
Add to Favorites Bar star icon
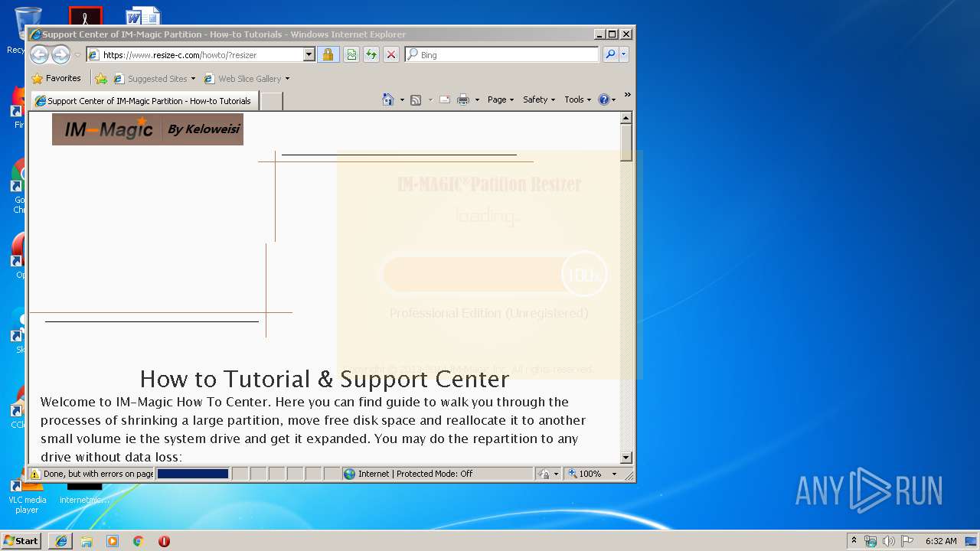click(101, 78)
